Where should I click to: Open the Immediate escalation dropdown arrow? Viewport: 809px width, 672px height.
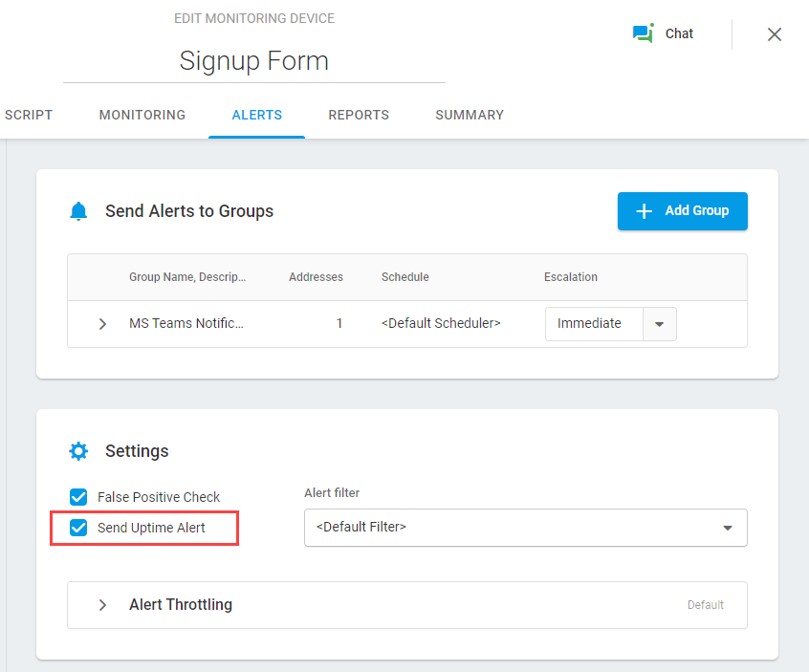coord(659,324)
